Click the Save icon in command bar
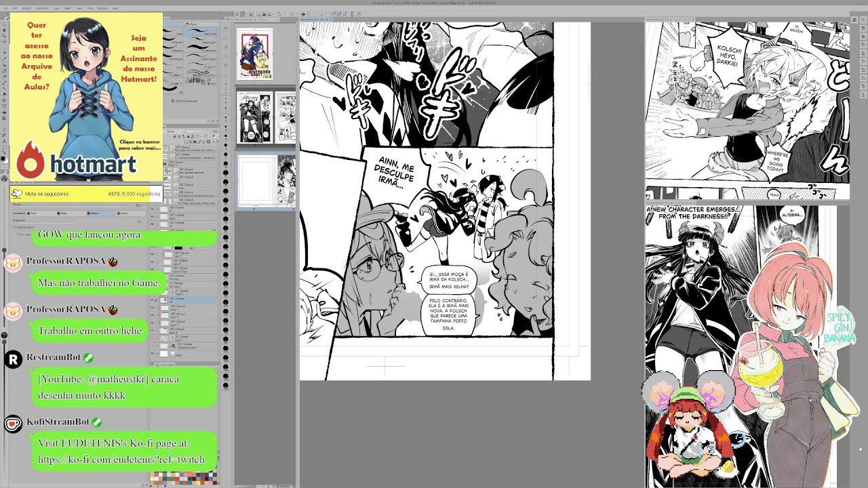 tap(269, 14)
